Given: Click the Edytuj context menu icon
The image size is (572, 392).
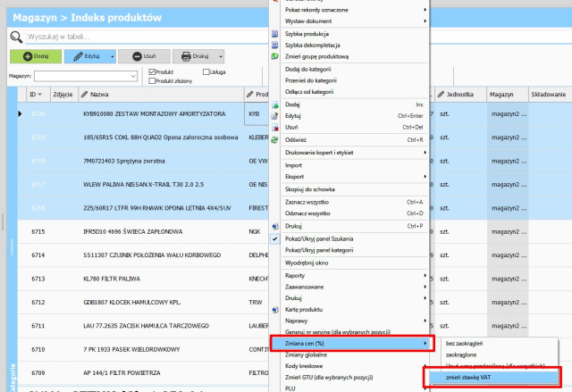Looking at the screenshot, I should 275,116.
